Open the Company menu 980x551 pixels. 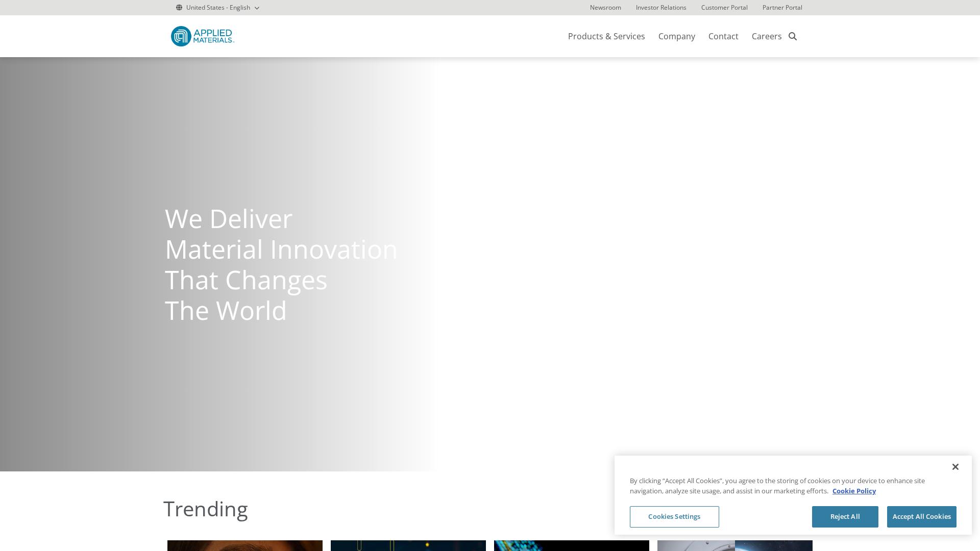click(x=677, y=36)
